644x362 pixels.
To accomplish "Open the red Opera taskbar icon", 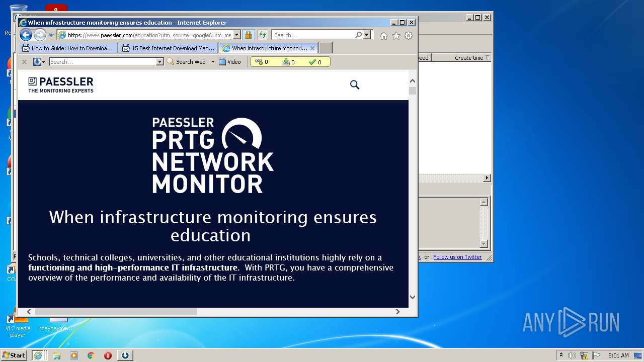I will 108,355.
